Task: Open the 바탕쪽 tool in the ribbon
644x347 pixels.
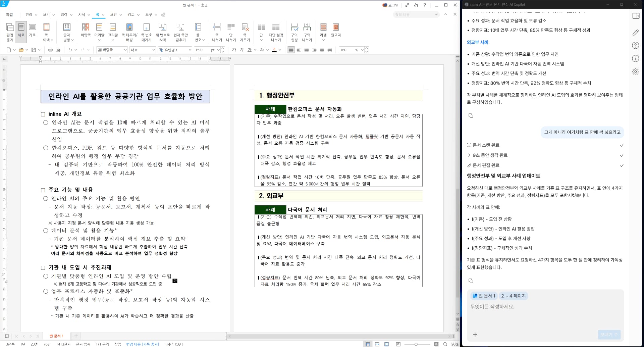Action: pos(86,30)
